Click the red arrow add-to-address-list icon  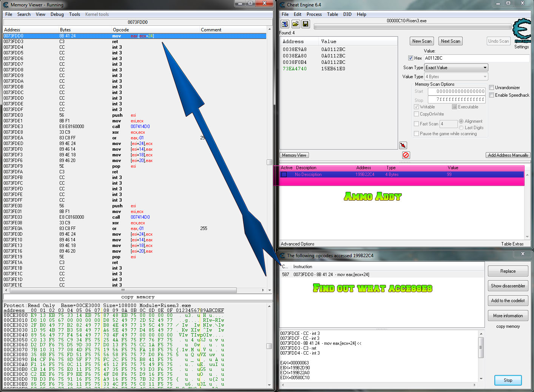pyautogui.click(x=403, y=145)
